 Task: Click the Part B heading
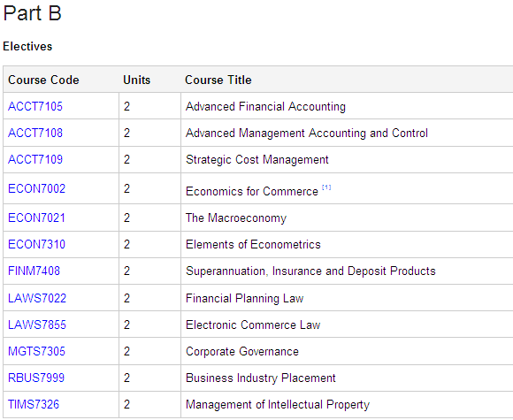click(33, 13)
